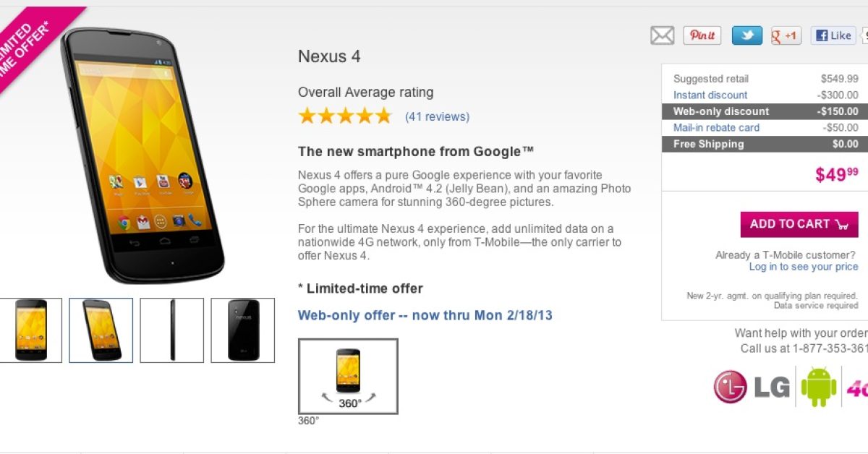Select the side-profile phone thumbnail
Image resolution: width=868 pixels, height=454 pixels.
point(171,330)
